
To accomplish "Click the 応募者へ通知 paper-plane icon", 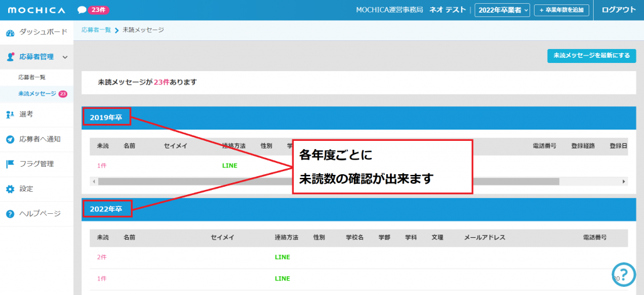I will coord(10,139).
